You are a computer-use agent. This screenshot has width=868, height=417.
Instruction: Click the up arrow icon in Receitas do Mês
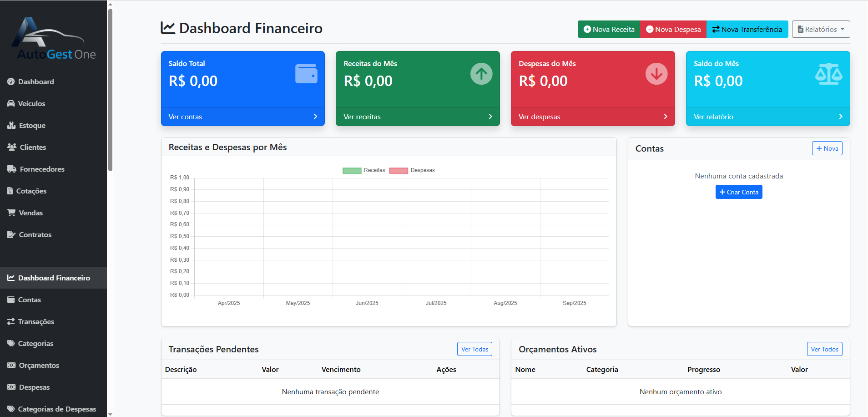click(x=481, y=74)
